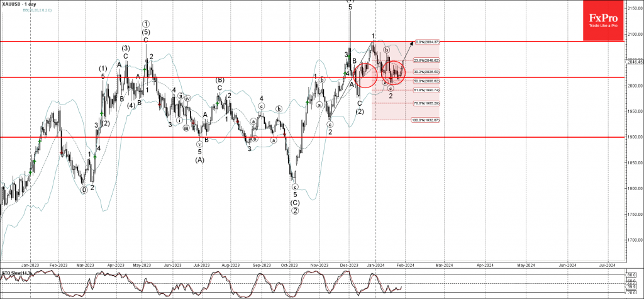
Task: Click the Sep-2023 date axis label
Action: pos(261,265)
